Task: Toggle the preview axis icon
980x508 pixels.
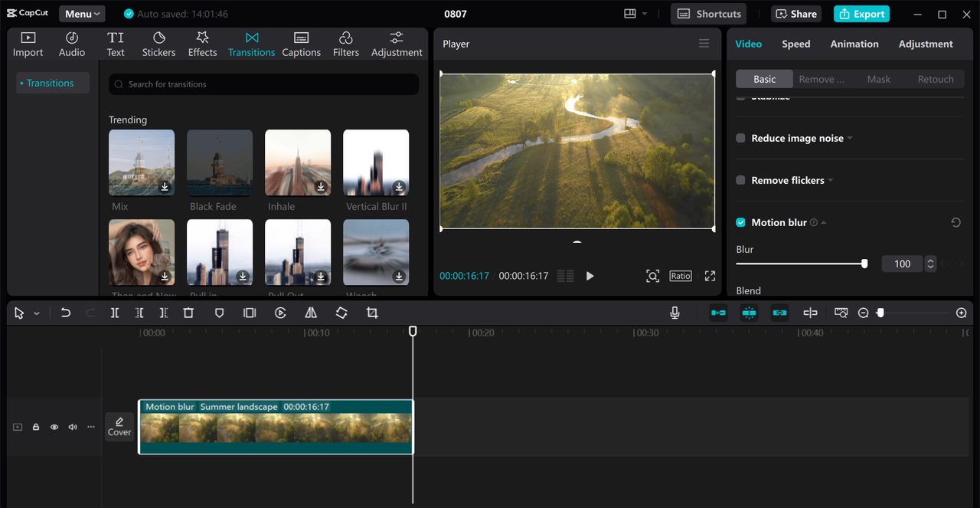Action: click(810, 313)
